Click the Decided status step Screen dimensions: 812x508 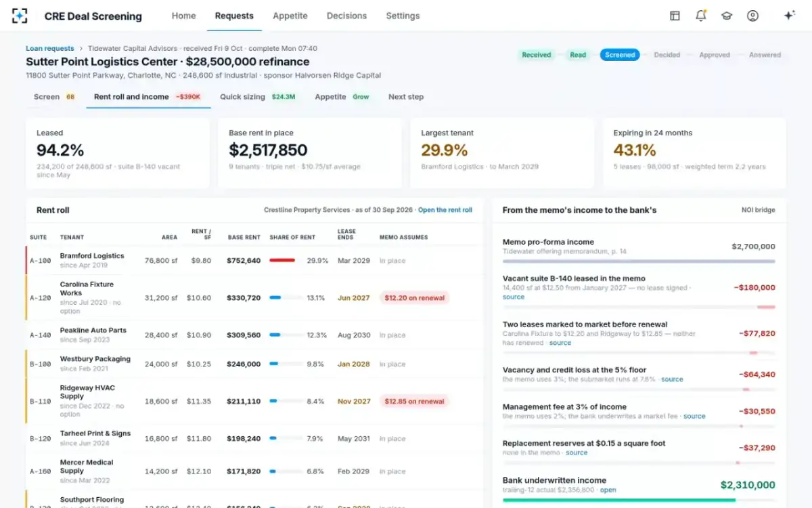click(667, 55)
